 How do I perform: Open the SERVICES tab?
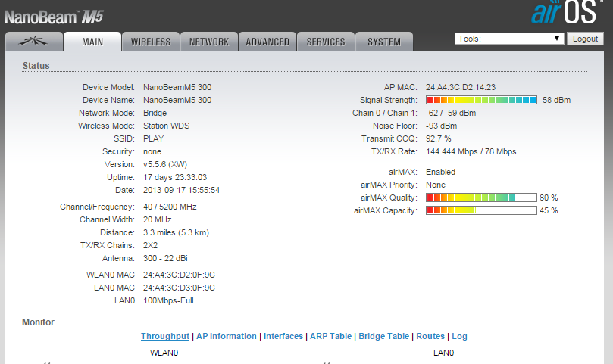pos(326,42)
